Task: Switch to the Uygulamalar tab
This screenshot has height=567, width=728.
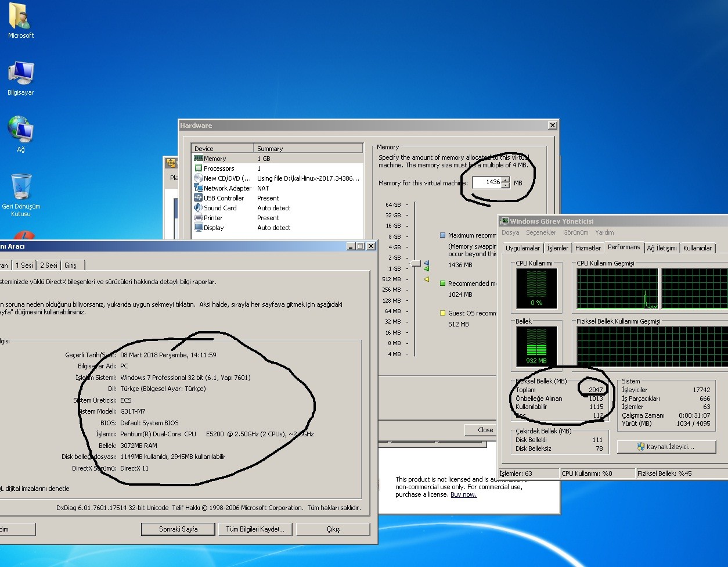Action: 522,248
